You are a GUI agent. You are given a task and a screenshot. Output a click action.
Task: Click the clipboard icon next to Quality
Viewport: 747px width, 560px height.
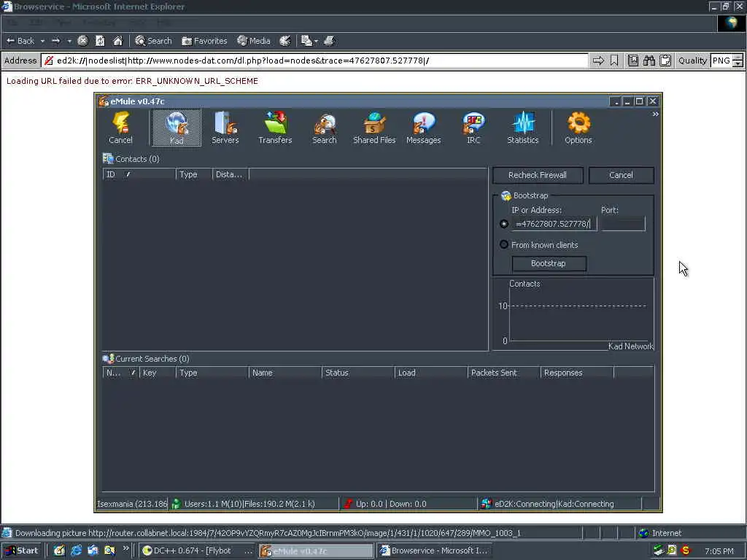pos(665,61)
